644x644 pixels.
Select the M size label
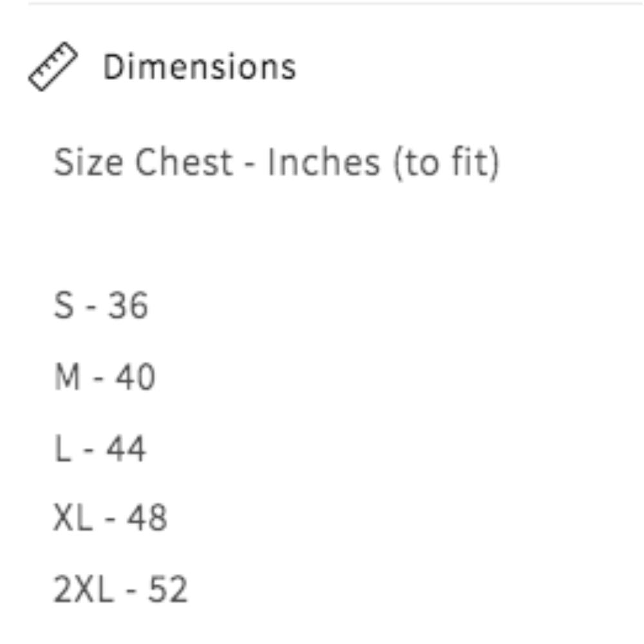click(x=68, y=377)
